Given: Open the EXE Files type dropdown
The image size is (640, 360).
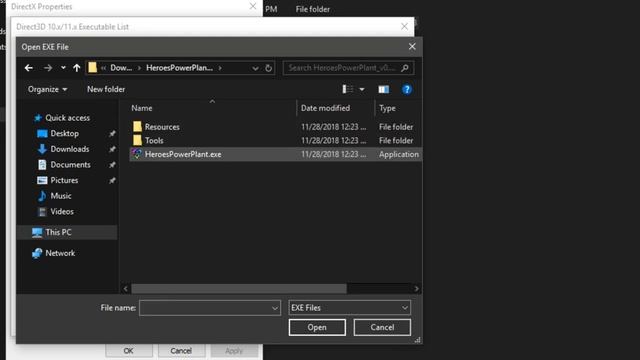Looking at the screenshot, I should coord(349,308).
